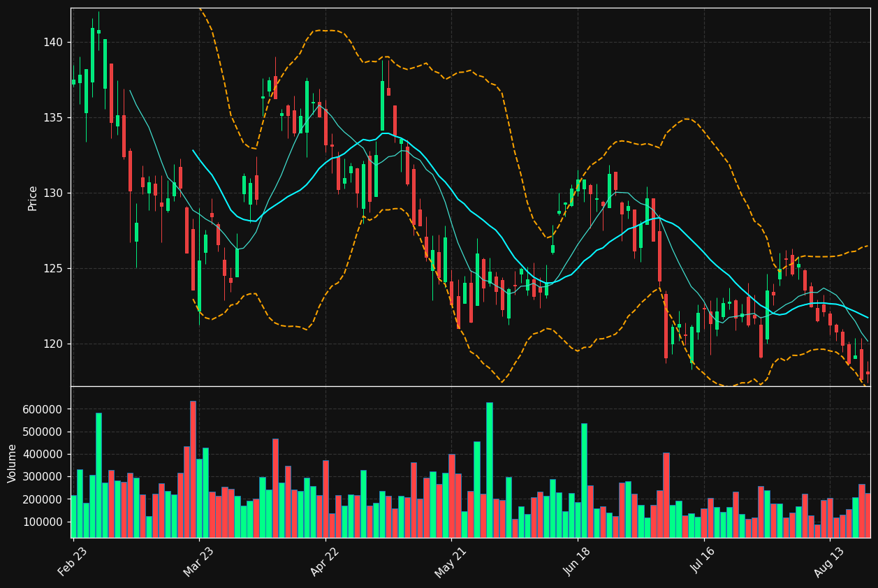Click the Aug 13 date label
The image size is (878, 588).
pyautogui.click(x=829, y=561)
